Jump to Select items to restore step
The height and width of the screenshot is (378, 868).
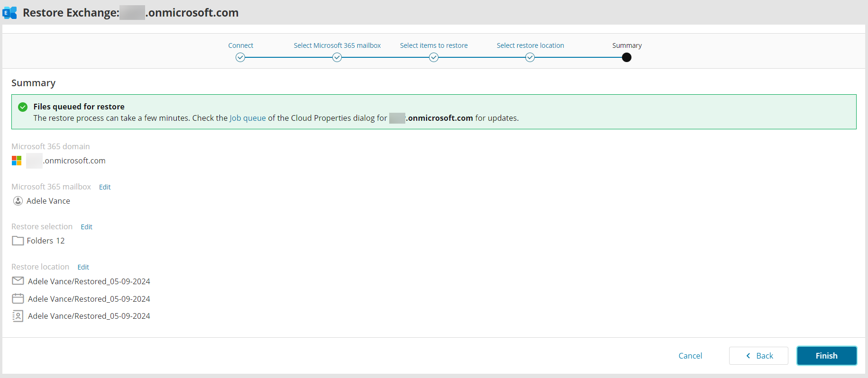pyautogui.click(x=434, y=57)
